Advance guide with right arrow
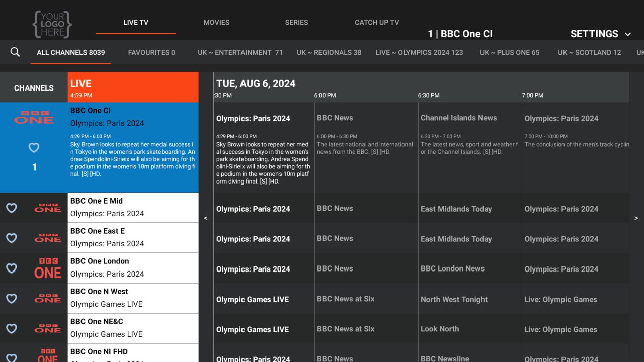This screenshot has height=362, width=644. pos(636,218)
